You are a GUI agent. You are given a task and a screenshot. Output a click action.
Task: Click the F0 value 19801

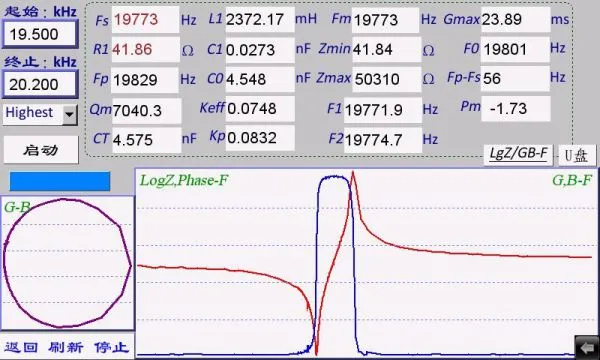point(515,49)
